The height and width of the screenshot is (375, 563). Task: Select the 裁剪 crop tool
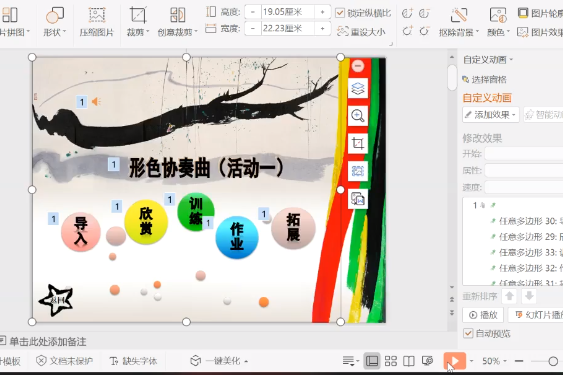pos(138,22)
